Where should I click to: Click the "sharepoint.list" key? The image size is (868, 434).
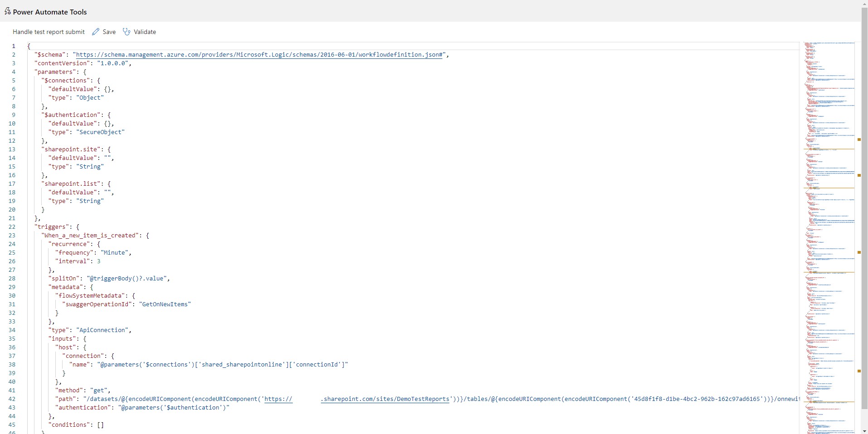coord(71,183)
